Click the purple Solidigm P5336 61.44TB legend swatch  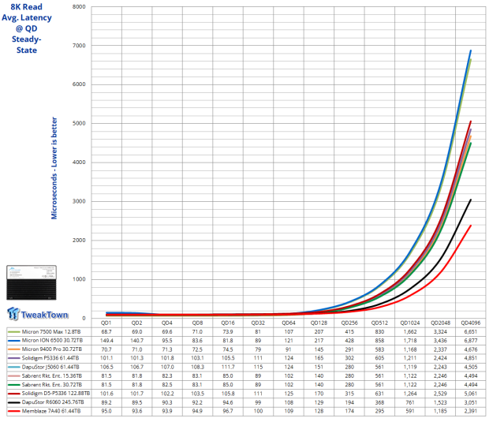click(x=13, y=358)
